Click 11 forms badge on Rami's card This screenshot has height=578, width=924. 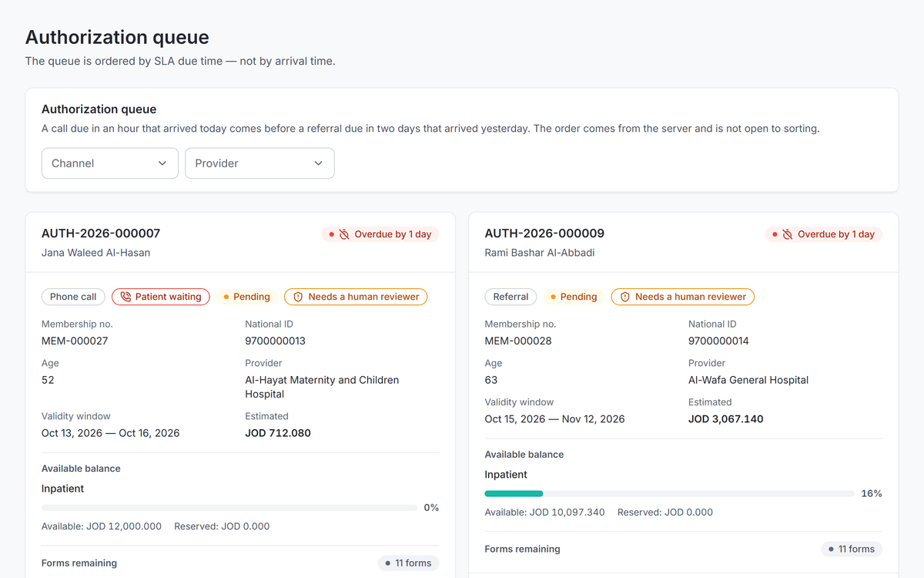point(851,549)
